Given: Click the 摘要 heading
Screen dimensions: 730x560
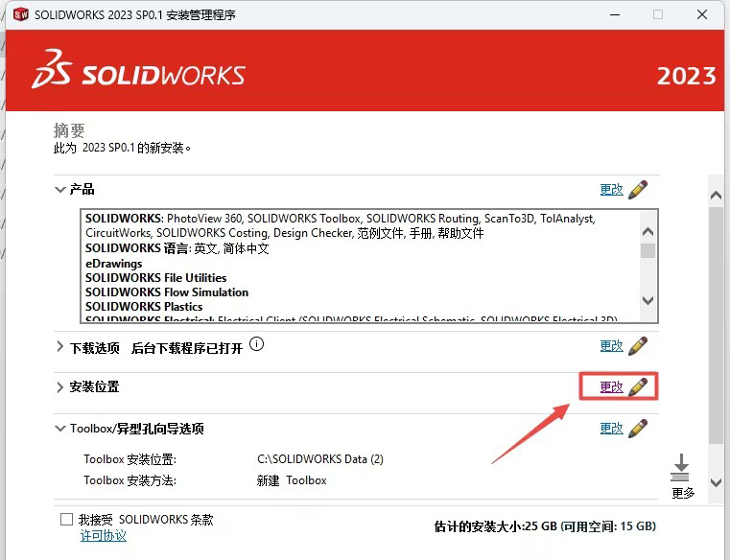Looking at the screenshot, I should 69,130.
